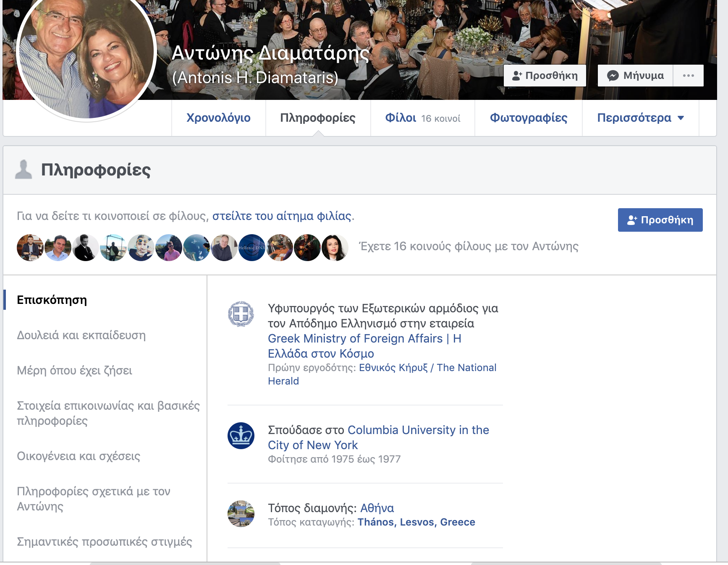Open the Hellenic DNA mutual friend avatar
Screen dimensions: 728x565
252,248
